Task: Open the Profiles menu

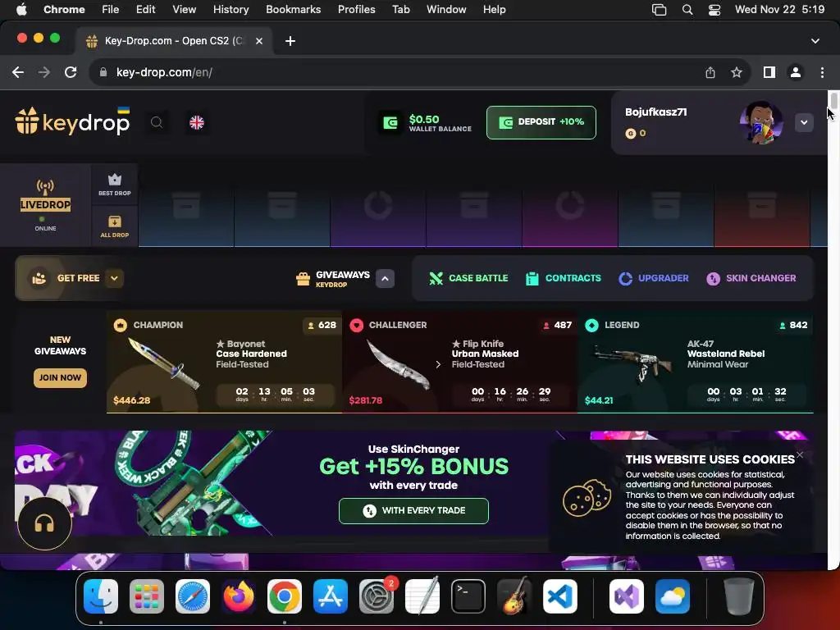Action: point(356,10)
